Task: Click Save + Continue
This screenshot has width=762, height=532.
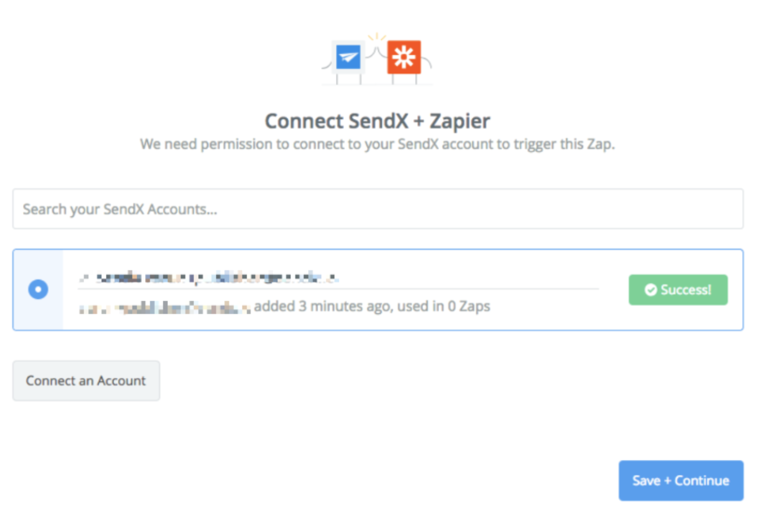Action: point(680,480)
